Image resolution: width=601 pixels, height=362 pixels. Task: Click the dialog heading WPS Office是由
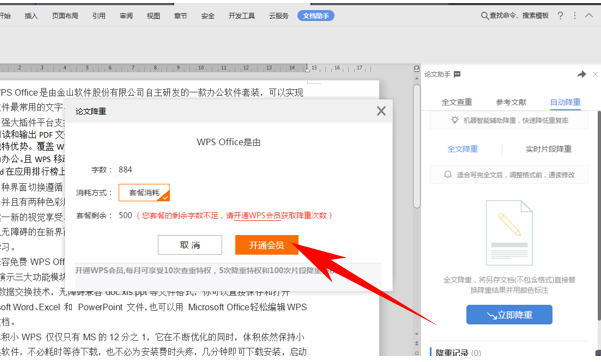[228, 142]
